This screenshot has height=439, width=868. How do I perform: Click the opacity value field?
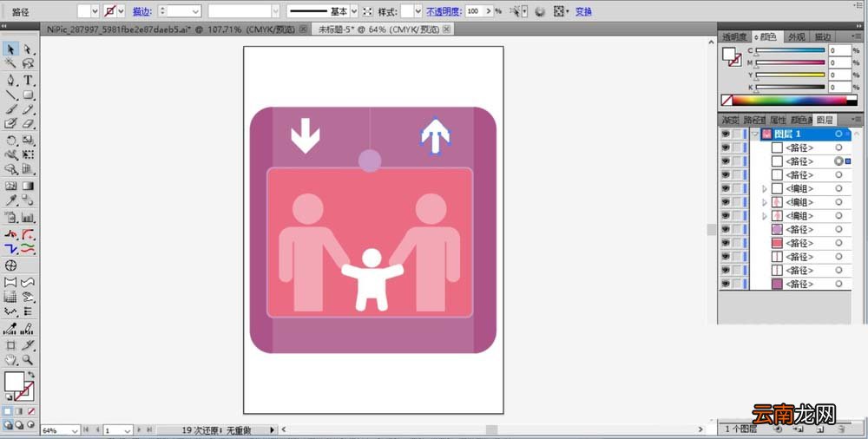[475, 11]
